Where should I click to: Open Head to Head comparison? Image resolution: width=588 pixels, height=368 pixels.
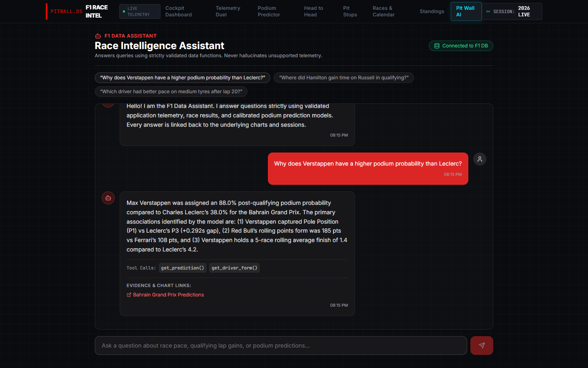(x=314, y=11)
